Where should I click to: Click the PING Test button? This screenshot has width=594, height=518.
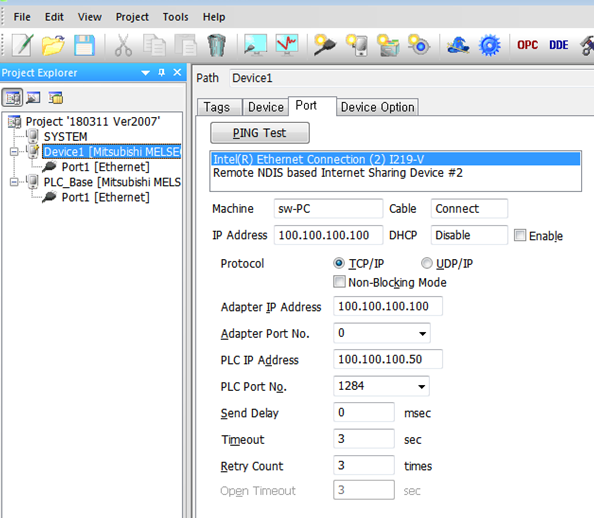[259, 133]
